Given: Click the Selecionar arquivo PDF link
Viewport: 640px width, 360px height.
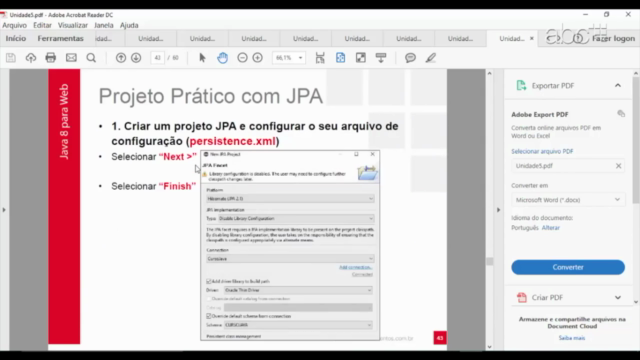Looking at the screenshot, I should tap(542, 151).
